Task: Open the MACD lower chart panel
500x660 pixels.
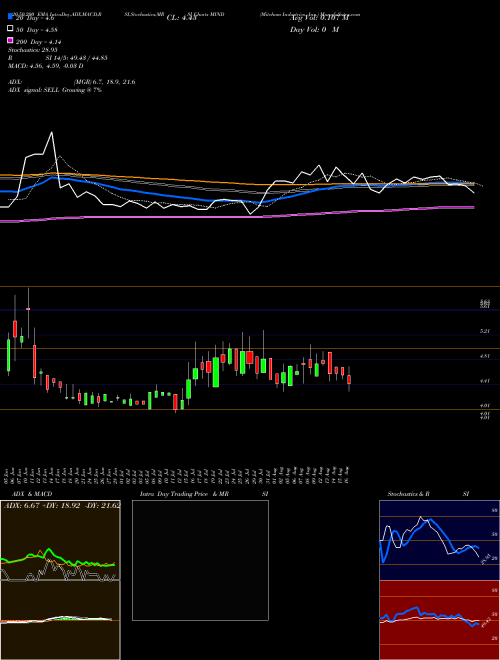Action: (x=60, y=620)
